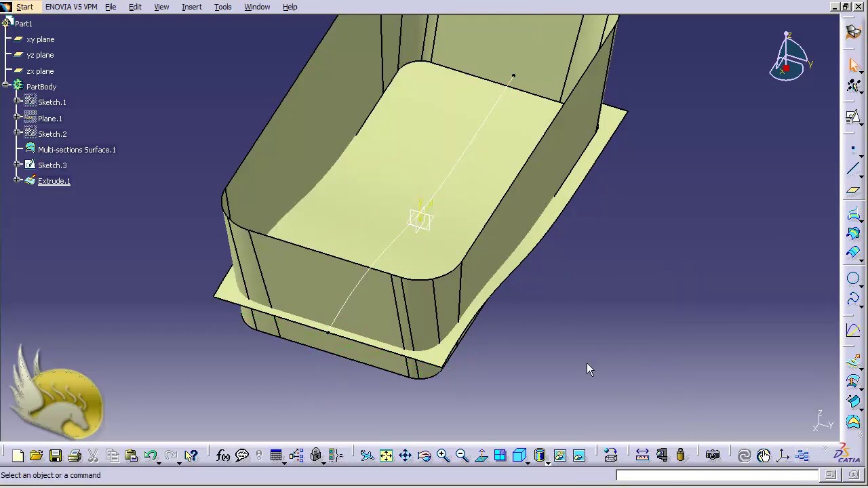Click the power input command field

tap(717, 475)
